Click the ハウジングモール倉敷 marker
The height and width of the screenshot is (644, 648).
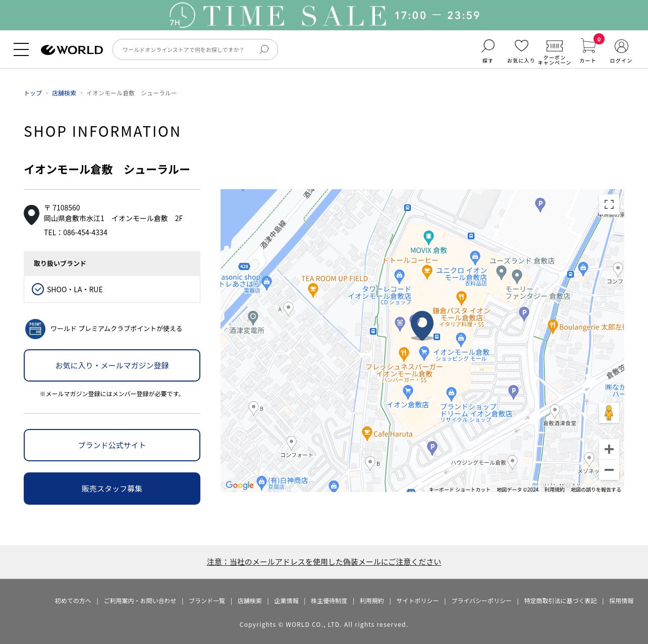512,461
